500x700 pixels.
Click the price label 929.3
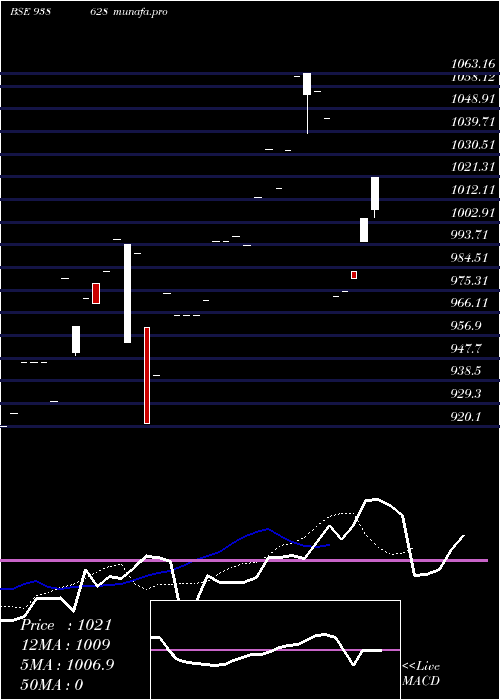pyautogui.click(x=467, y=394)
